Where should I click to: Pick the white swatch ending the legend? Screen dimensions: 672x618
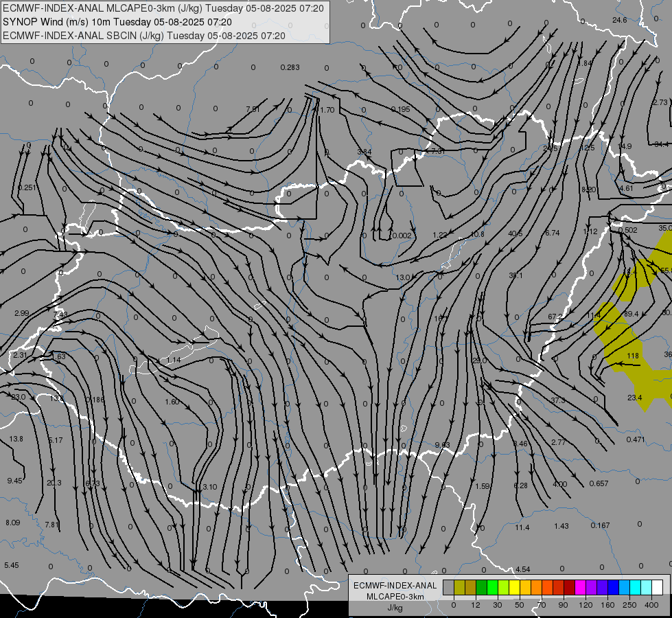[658, 588]
